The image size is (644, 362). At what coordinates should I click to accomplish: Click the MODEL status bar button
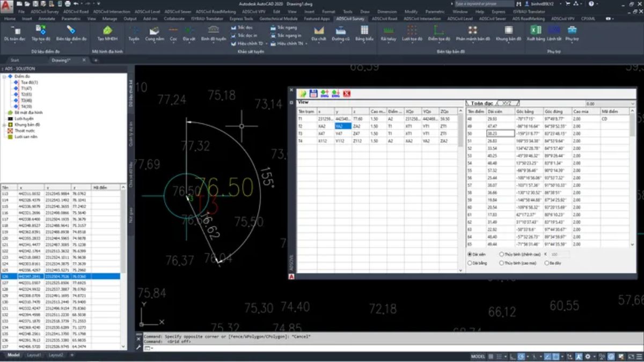click(x=478, y=356)
